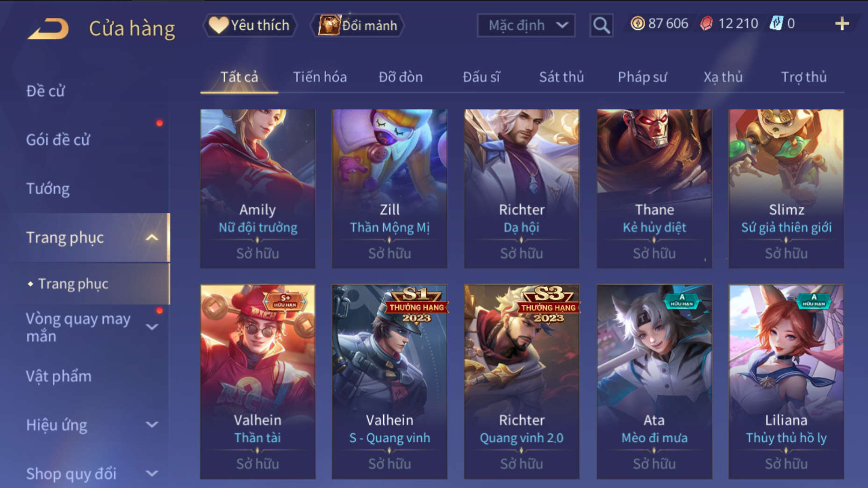Tap the S3 ranked reward badge

click(548, 305)
